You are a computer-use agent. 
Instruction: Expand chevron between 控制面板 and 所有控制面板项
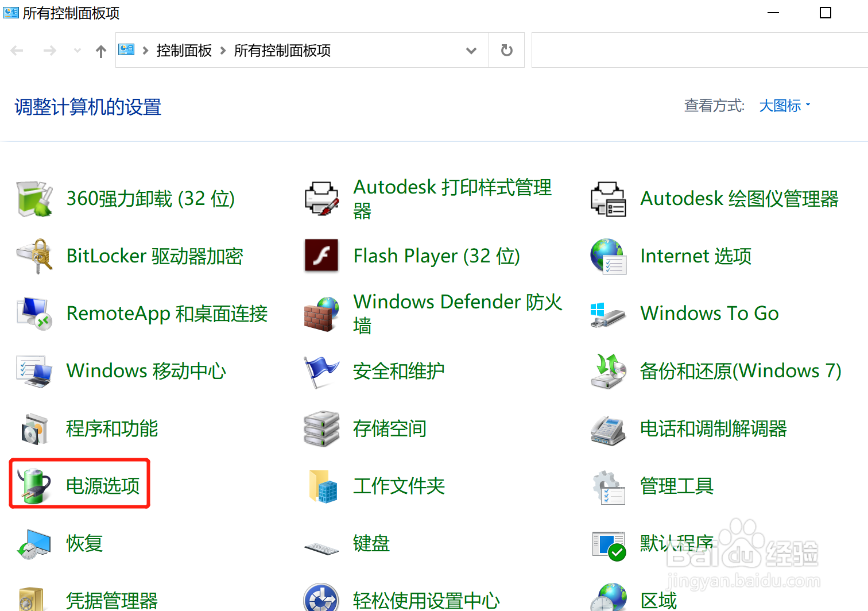223,51
